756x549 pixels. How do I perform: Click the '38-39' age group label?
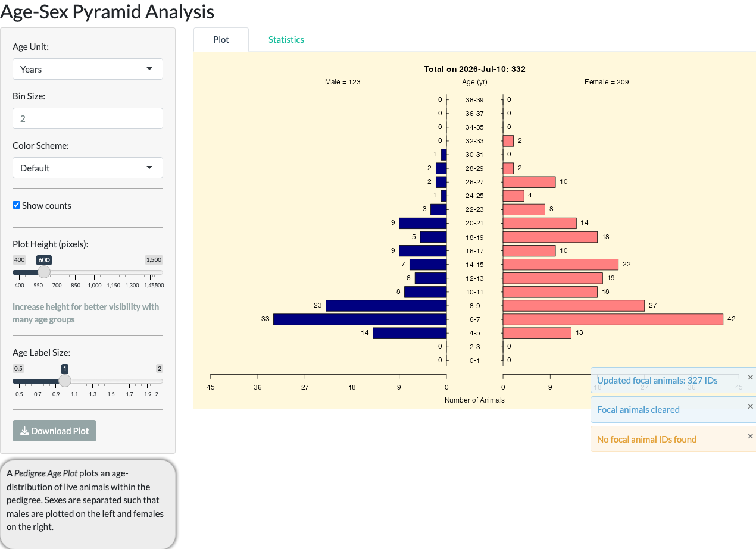pos(474,100)
